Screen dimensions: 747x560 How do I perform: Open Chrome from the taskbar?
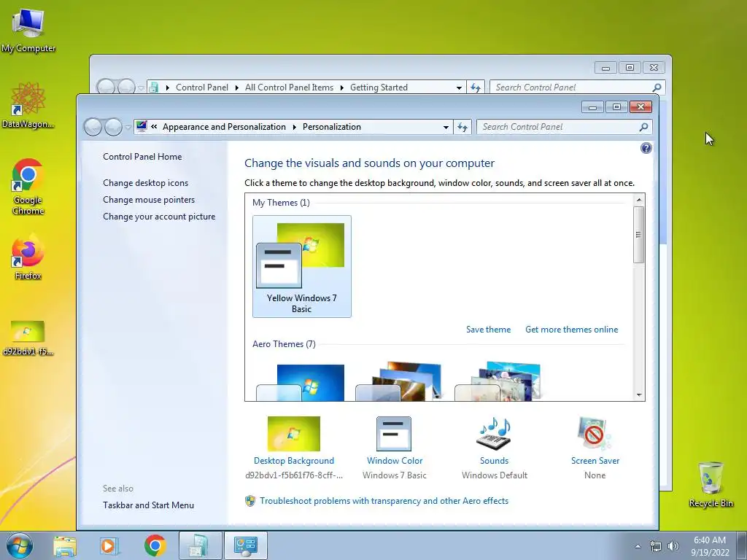pos(155,546)
